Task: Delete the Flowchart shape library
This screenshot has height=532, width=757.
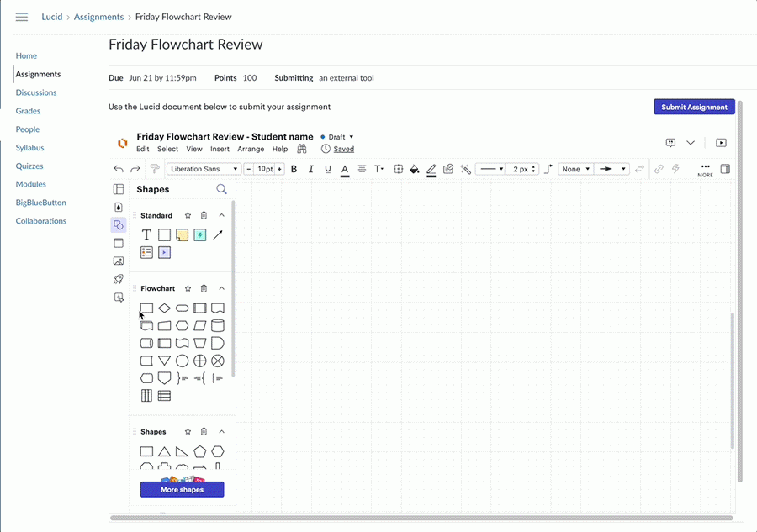Action: click(x=204, y=288)
